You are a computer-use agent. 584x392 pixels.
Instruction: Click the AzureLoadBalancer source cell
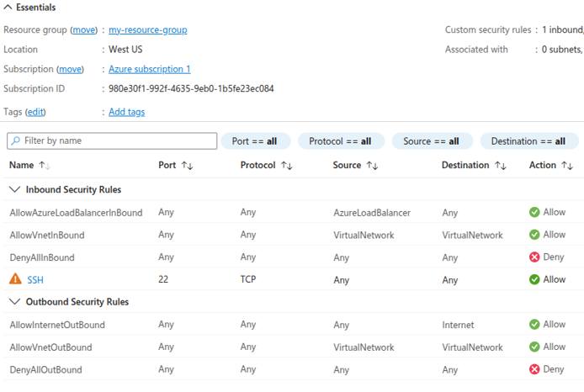tap(372, 213)
